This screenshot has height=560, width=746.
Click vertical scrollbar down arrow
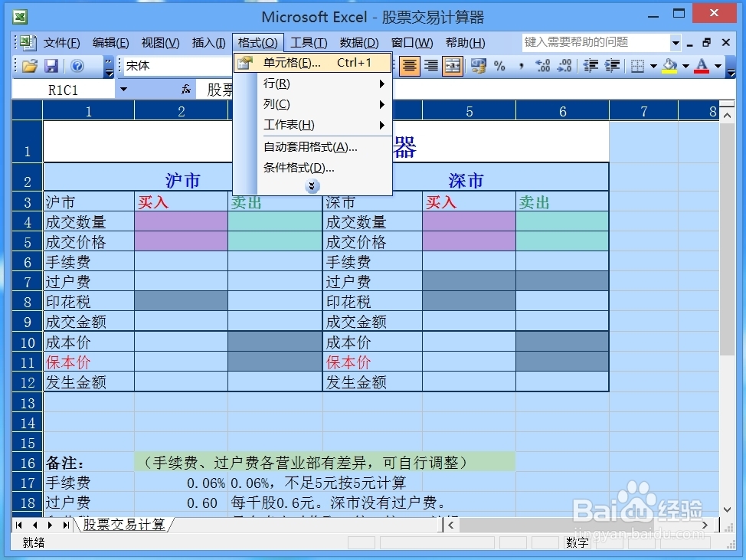pos(727,509)
